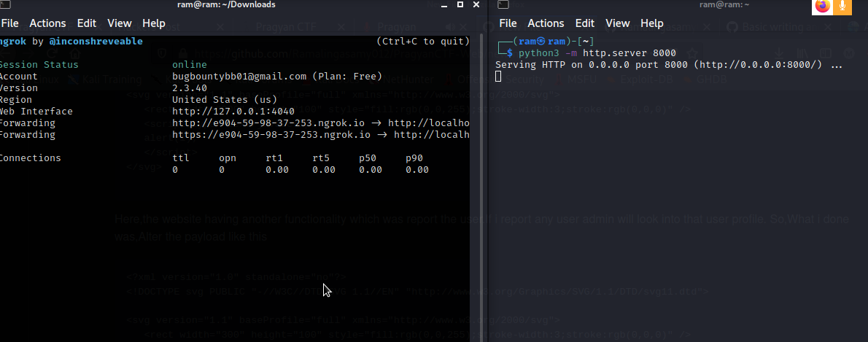Screen dimensions: 868x342
Task: Click the 0 value under ttl
Action: pos(175,169)
